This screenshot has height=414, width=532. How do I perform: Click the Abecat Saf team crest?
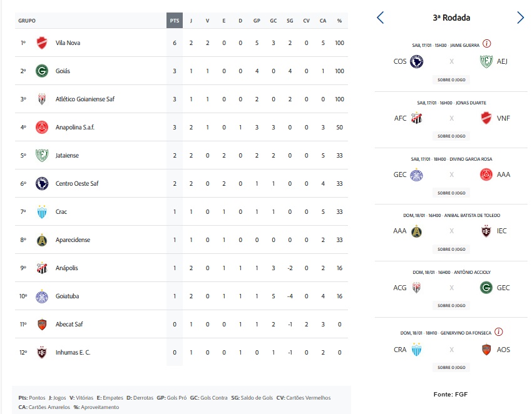42,324
